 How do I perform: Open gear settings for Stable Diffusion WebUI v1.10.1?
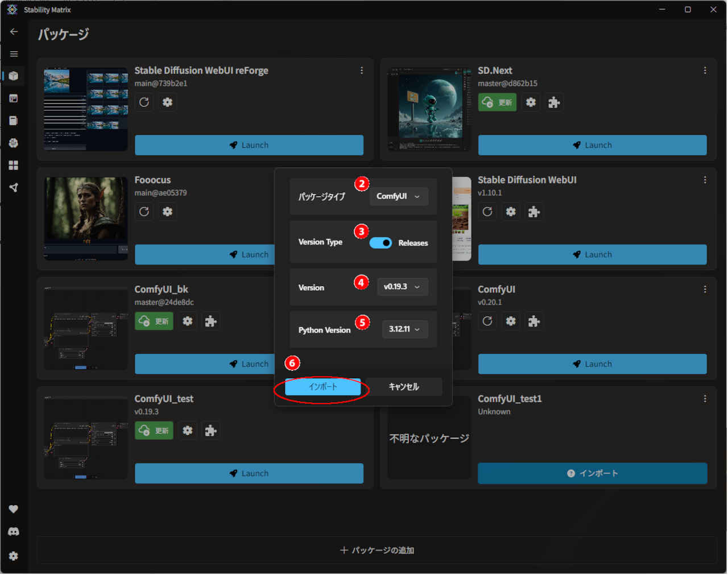click(511, 212)
